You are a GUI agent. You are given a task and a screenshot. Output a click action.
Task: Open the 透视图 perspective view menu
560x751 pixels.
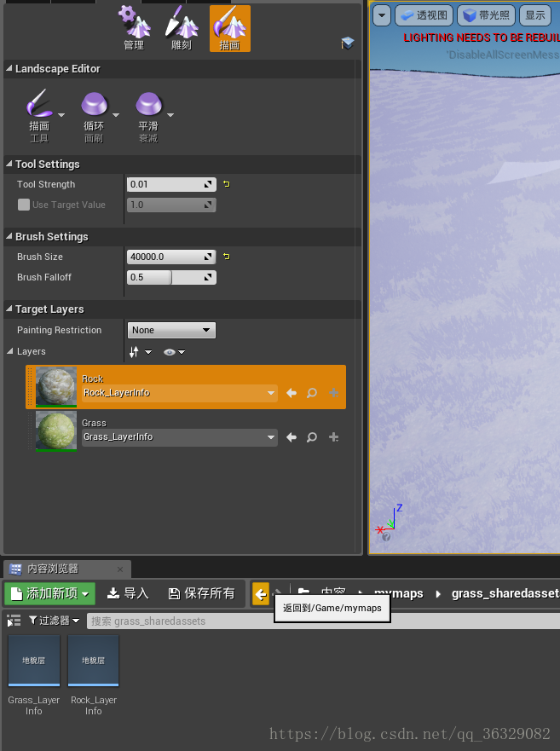424,15
